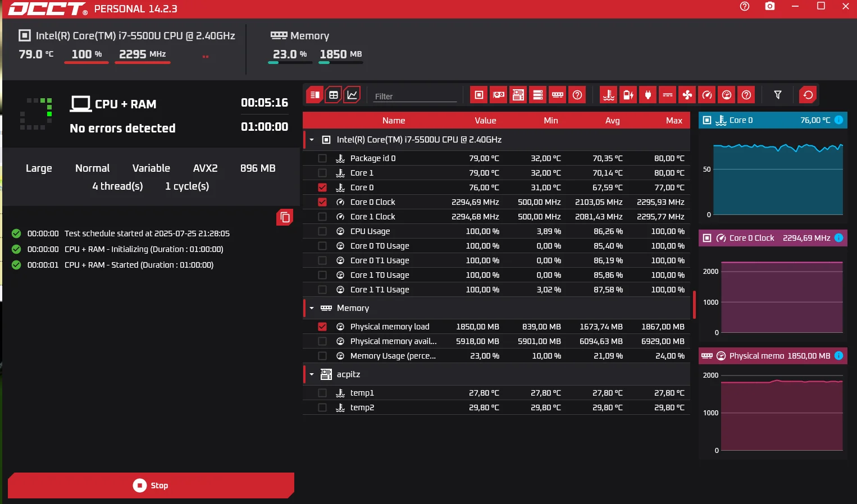
Task: Enable the Package id 0 checkbox
Action: [x=322, y=158]
